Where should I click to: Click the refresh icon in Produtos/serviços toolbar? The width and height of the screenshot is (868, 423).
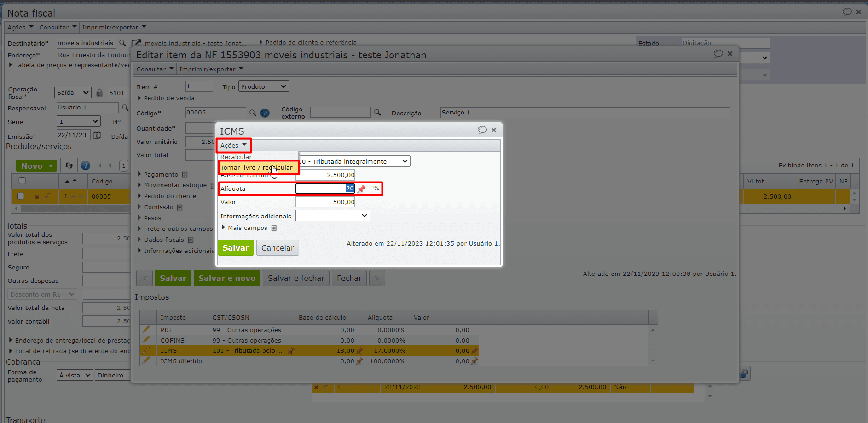(x=69, y=166)
